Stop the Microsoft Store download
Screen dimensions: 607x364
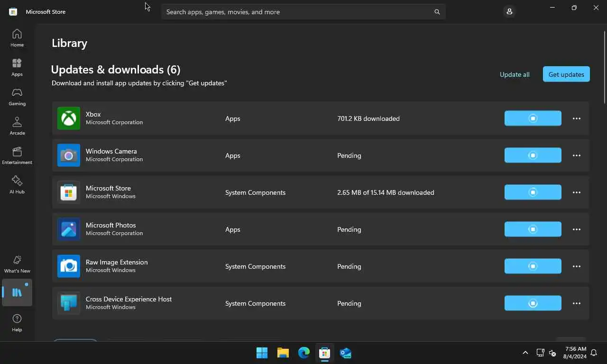pos(533,192)
